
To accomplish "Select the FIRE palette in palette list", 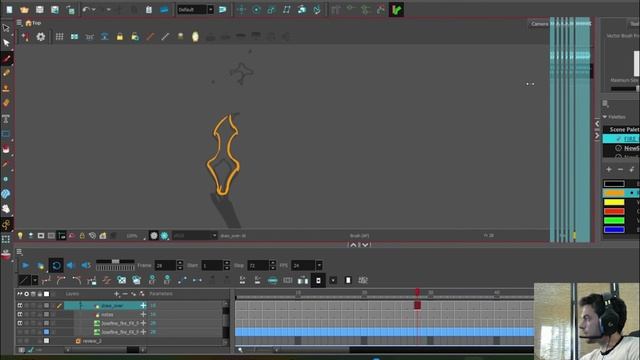I will [x=621, y=139].
